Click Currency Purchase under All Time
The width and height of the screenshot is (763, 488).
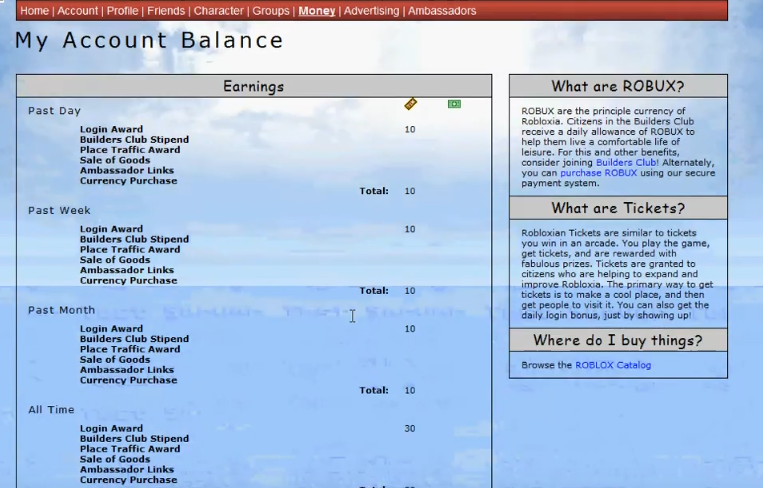coord(128,480)
